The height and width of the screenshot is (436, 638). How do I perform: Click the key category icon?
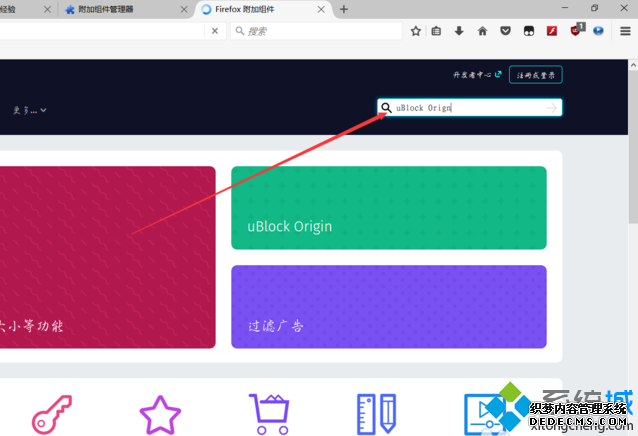52,412
